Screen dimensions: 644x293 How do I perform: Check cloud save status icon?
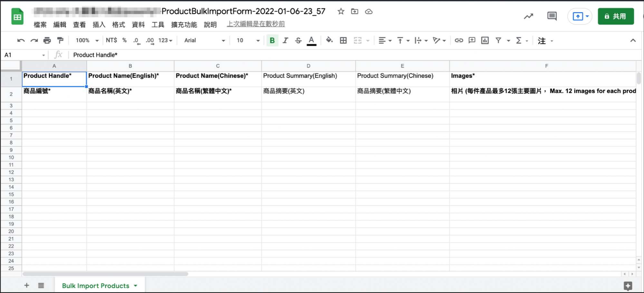coord(369,12)
